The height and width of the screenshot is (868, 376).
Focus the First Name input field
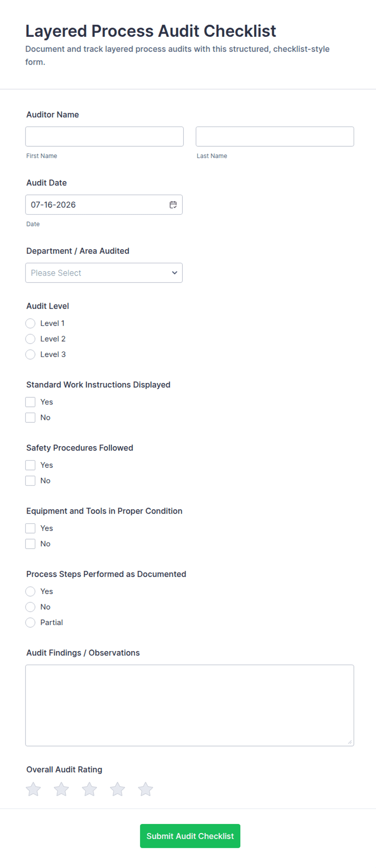coord(104,137)
